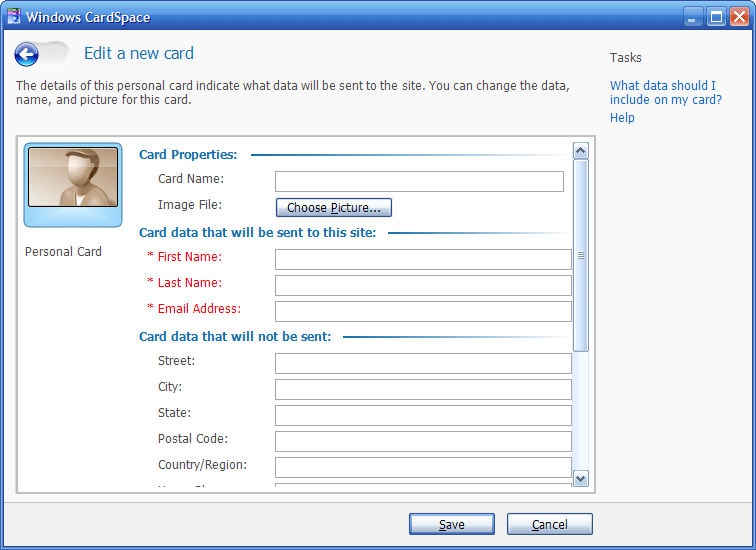Click the 'Edit a new card' heading
Viewport: 756px width, 550px height.
[x=139, y=53]
